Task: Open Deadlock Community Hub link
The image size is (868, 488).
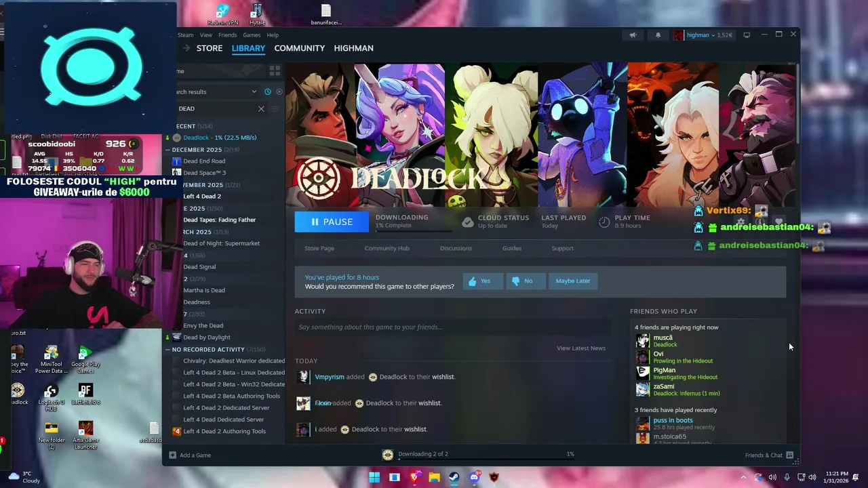Action: point(387,248)
